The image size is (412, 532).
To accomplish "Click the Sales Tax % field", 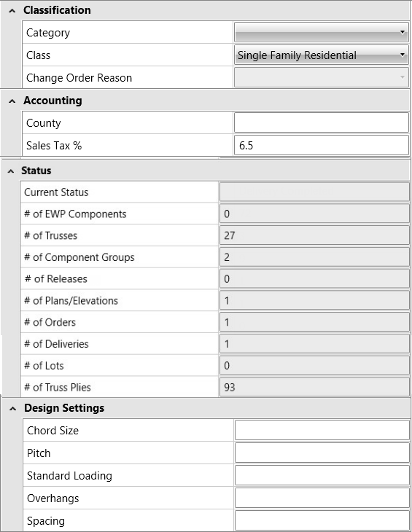I will click(x=321, y=146).
